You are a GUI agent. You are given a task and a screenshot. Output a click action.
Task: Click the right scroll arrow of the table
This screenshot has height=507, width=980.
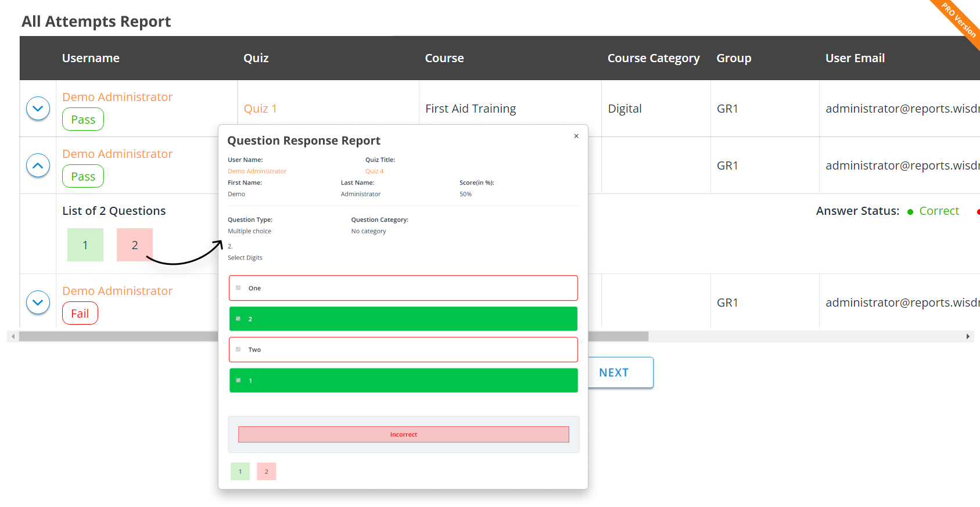pos(967,336)
